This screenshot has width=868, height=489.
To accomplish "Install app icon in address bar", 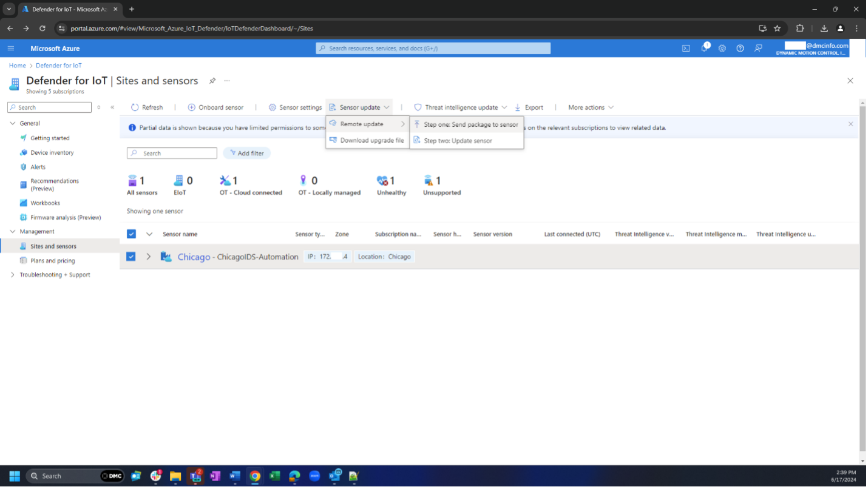I will point(763,29).
